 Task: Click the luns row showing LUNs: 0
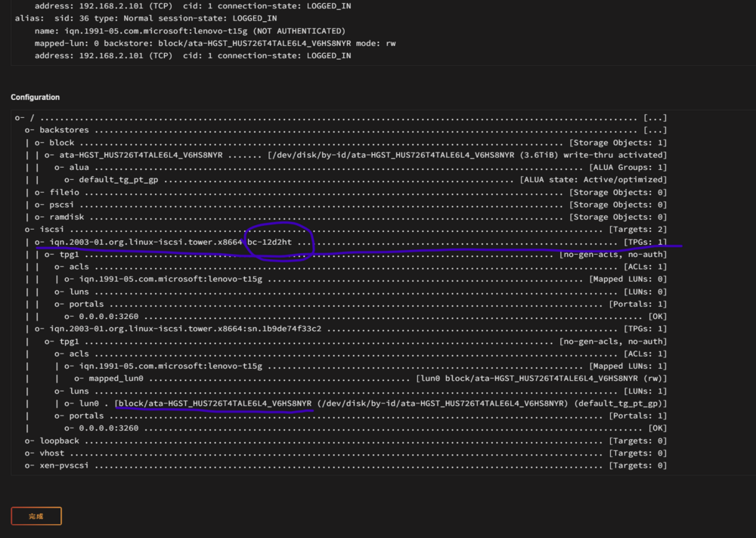point(360,292)
